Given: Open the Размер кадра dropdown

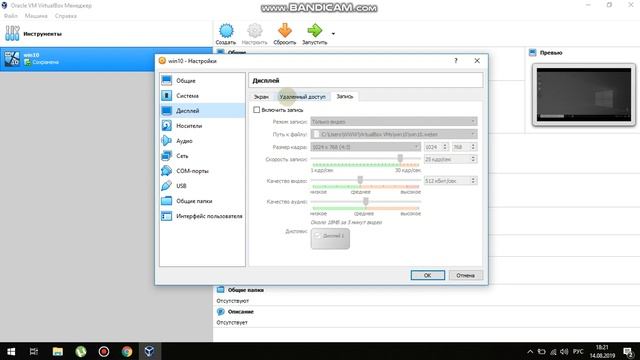Looking at the screenshot, I should coord(365,147).
